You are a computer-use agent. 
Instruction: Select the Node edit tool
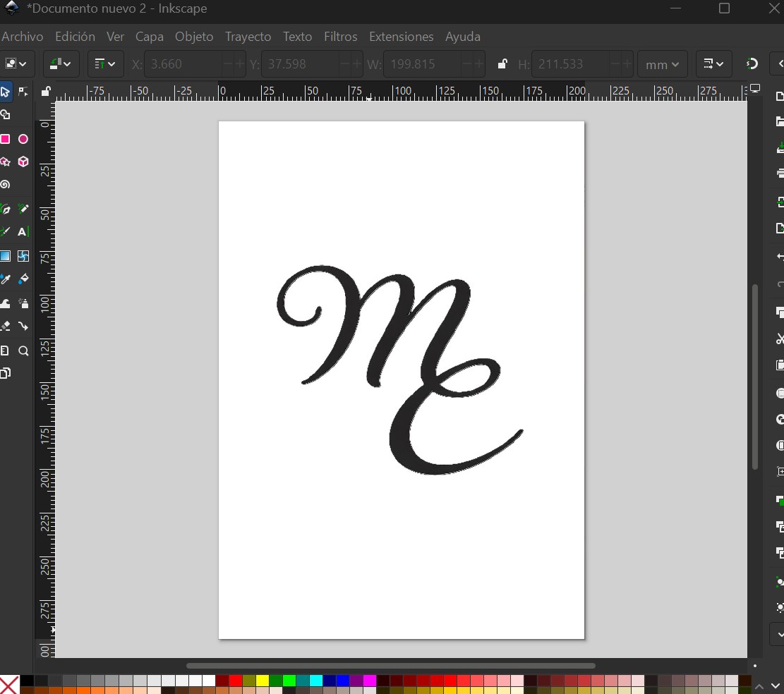click(x=23, y=92)
